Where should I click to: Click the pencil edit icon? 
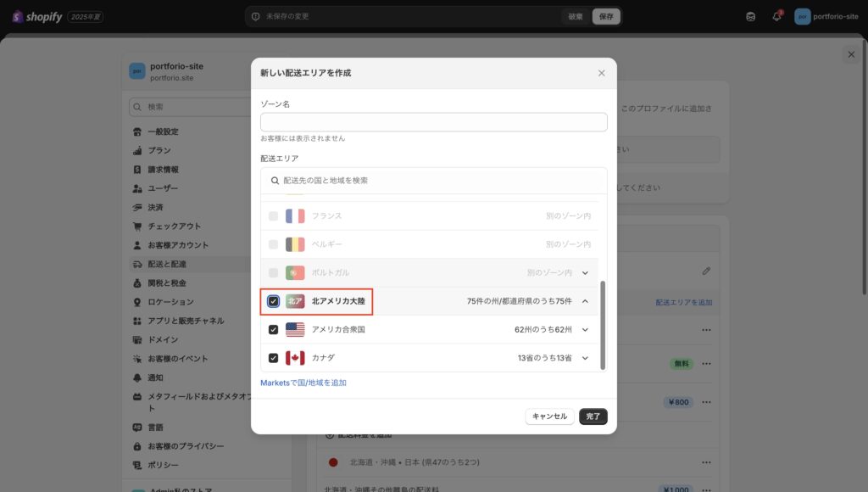coord(706,271)
